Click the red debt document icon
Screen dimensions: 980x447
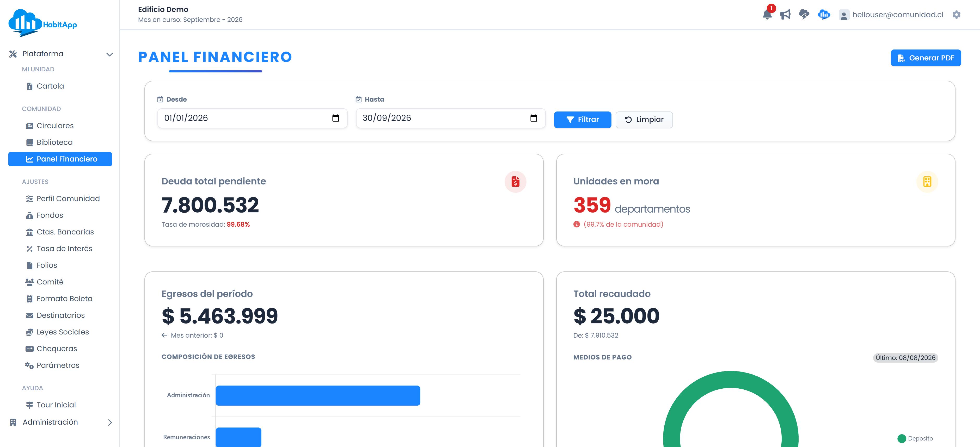tap(515, 182)
